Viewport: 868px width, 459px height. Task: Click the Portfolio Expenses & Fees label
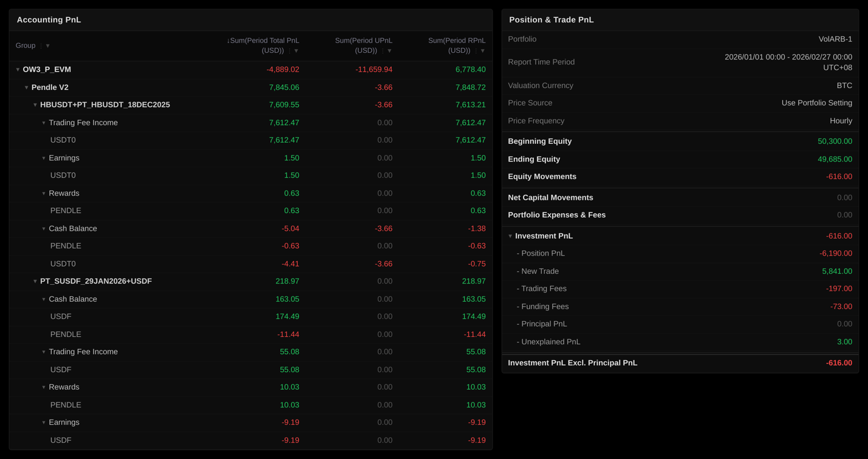pyautogui.click(x=556, y=215)
